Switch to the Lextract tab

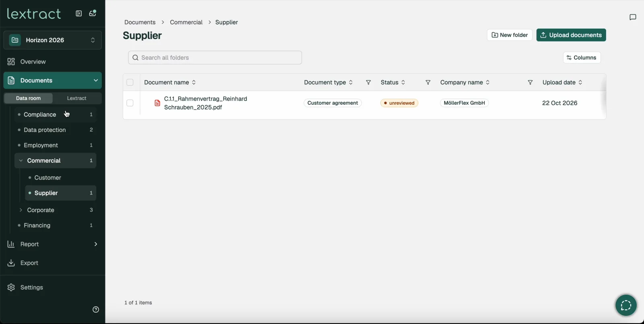click(x=76, y=98)
